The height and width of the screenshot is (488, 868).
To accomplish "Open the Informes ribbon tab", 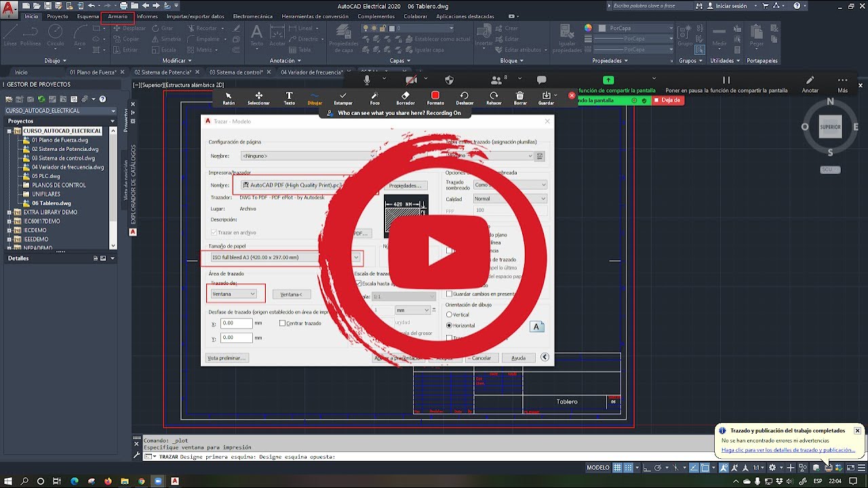I will click(147, 16).
